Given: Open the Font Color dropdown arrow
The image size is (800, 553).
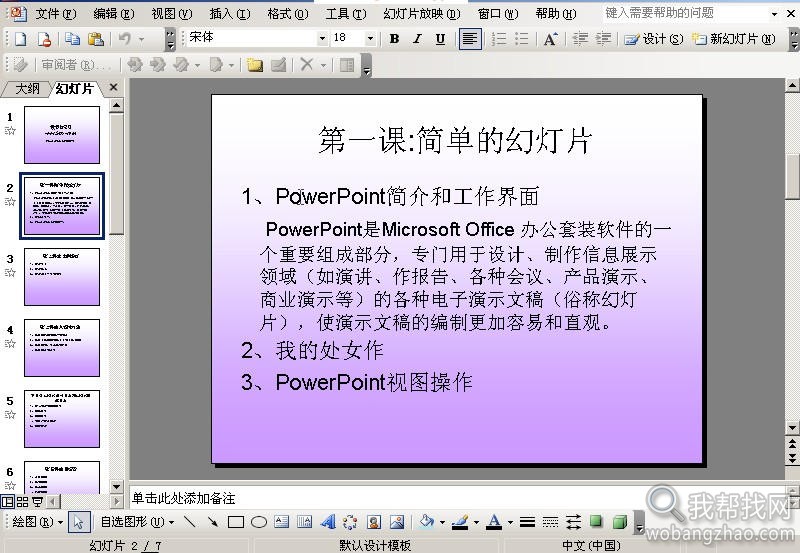Looking at the screenshot, I should coord(510,522).
